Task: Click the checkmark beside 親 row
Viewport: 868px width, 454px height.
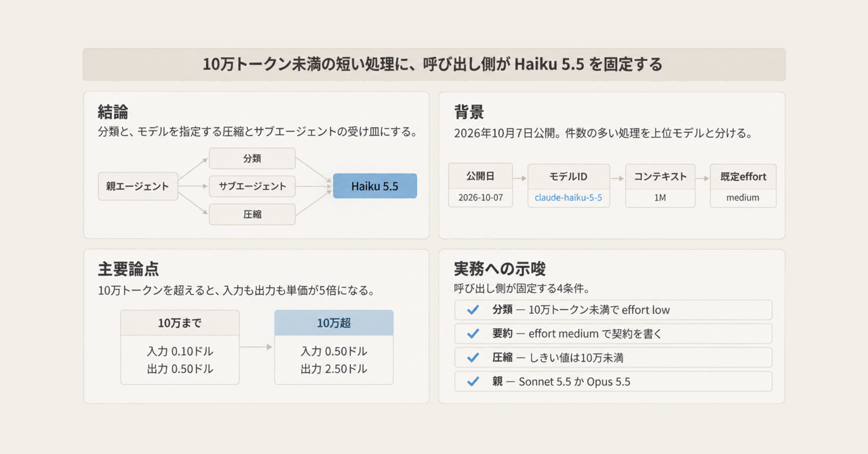Action: [x=473, y=381]
